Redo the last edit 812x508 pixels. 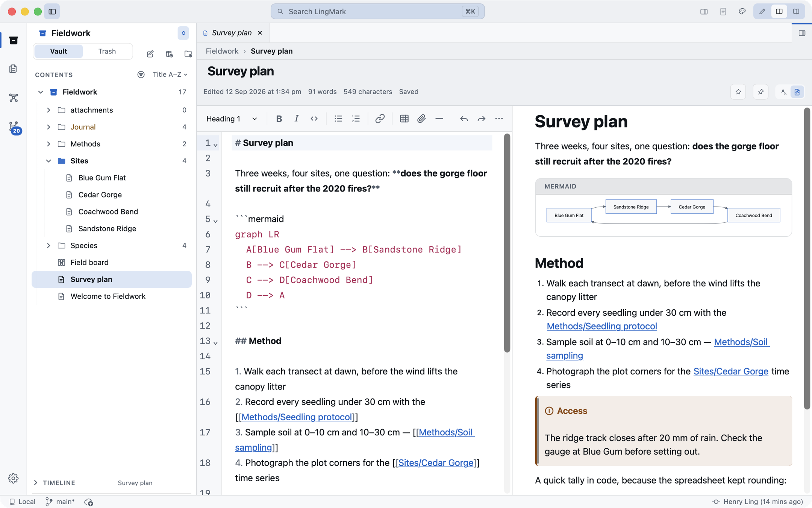[x=481, y=119]
